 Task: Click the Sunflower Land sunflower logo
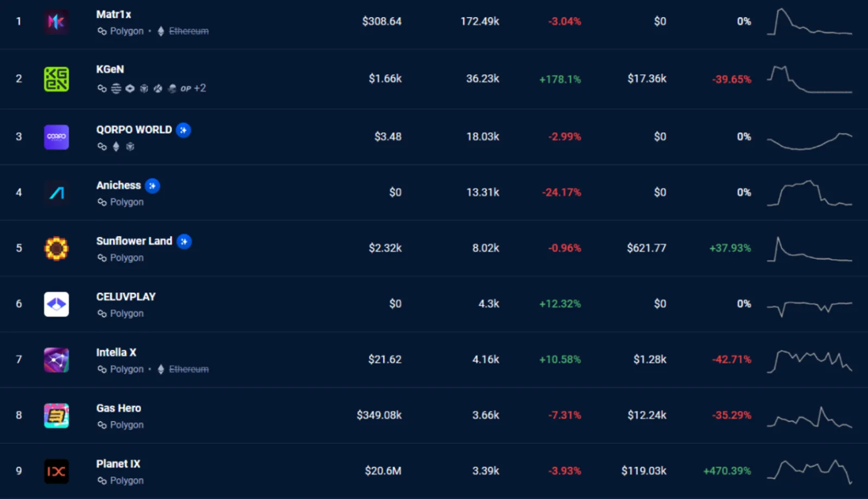coord(56,248)
